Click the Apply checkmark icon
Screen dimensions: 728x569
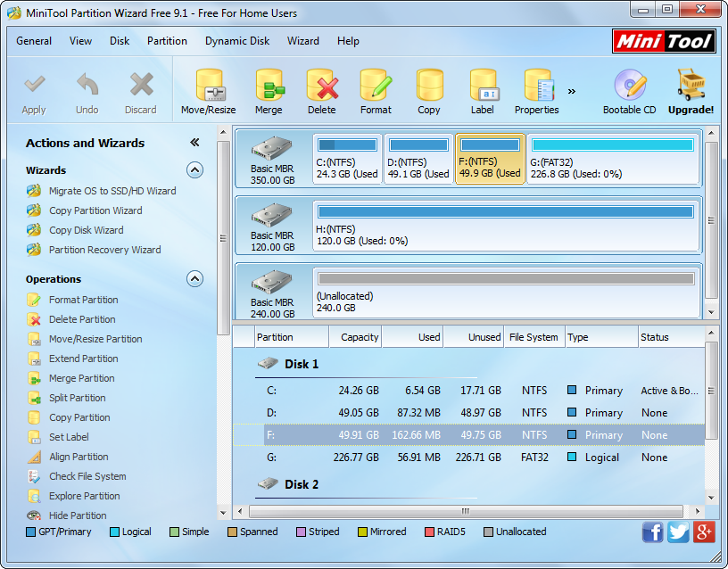tap(35, 85)
